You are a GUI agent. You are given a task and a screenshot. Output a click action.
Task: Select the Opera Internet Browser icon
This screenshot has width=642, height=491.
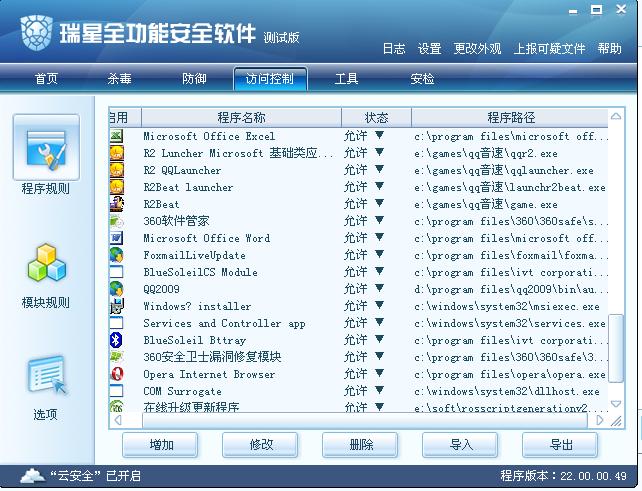click(x=116, y=374)
